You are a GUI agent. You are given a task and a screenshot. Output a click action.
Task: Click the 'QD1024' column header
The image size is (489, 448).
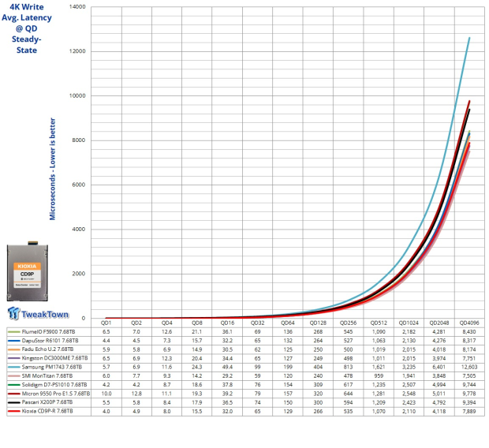tap(409, 323)
